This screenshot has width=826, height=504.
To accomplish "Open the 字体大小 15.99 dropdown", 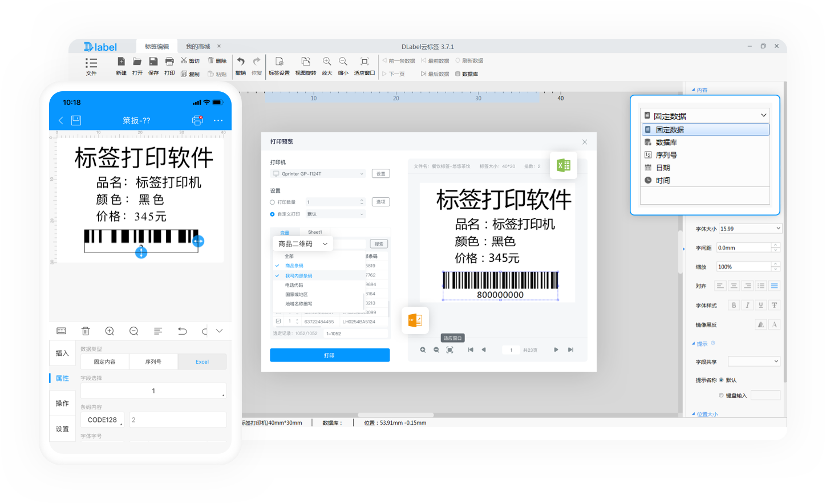I will [x=750, y=229].
